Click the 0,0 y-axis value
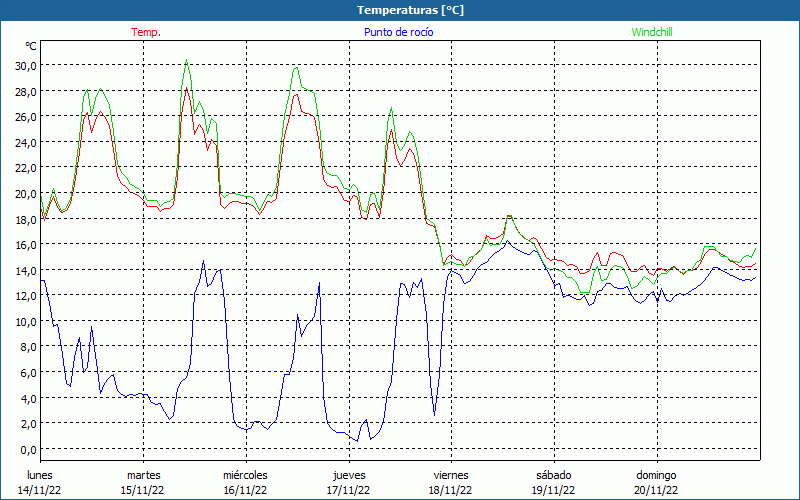This screenshot has width=800, height=500. coord(28,449)
